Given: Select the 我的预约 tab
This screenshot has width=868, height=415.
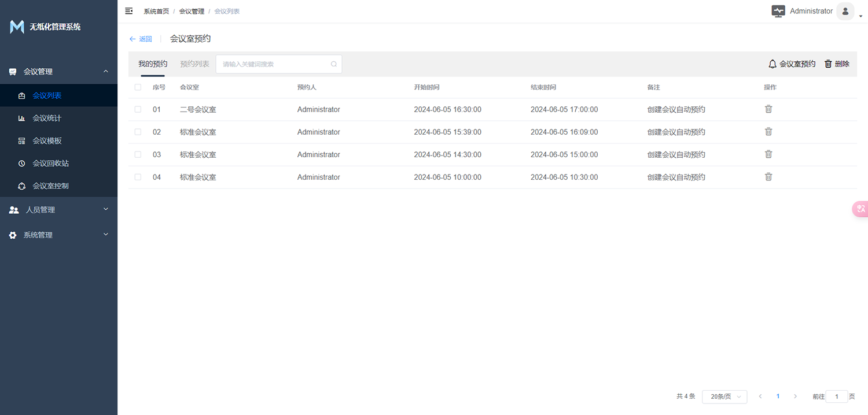Looking at the screenshot, I should pos(153,64).
